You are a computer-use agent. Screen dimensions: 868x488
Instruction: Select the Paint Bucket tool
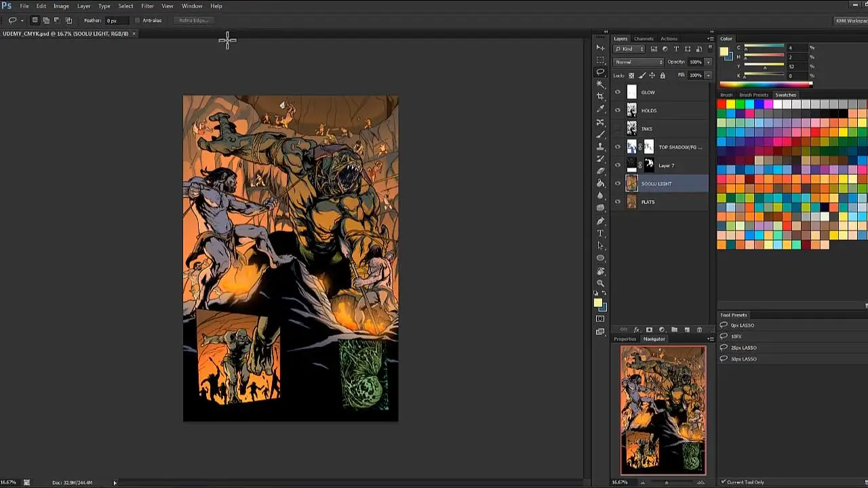(x=600, y=183)
